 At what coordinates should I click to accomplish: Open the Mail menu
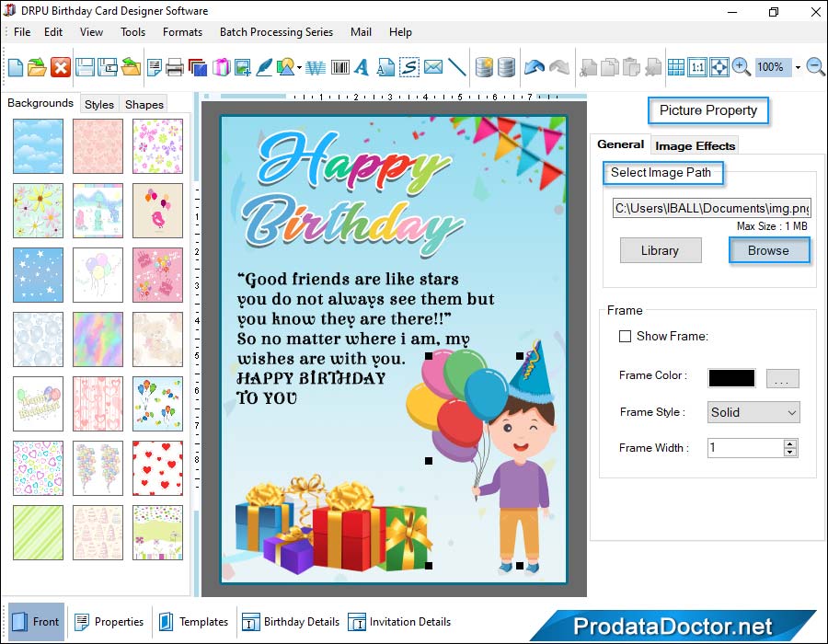[361, 32]
